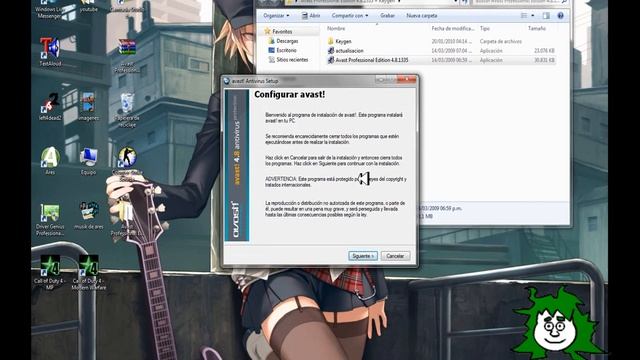
Task: Open the Compartir con dropdown
Action: [350, 16]
